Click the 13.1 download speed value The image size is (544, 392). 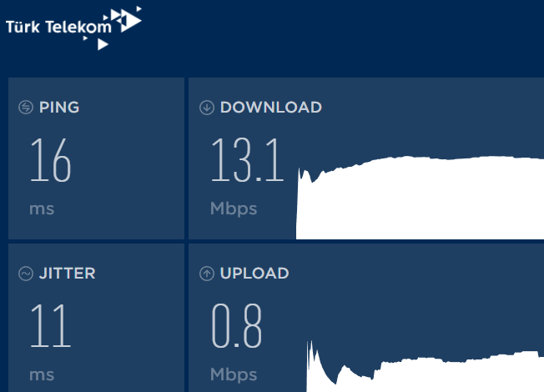(x=247, y=159)
